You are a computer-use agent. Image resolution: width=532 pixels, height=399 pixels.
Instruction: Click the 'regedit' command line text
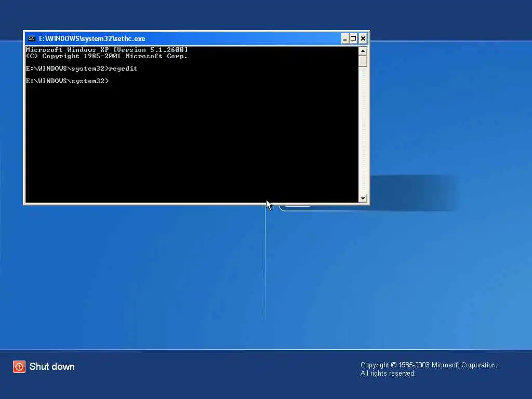coord(123,69)
